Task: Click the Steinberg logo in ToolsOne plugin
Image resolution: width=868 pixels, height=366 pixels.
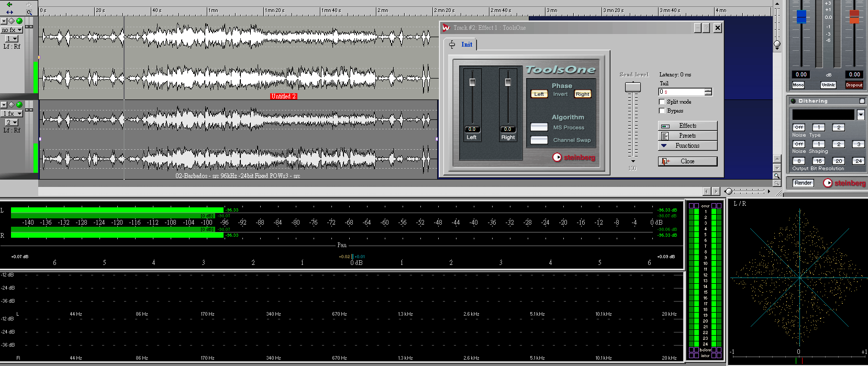Action: point(574,158)
